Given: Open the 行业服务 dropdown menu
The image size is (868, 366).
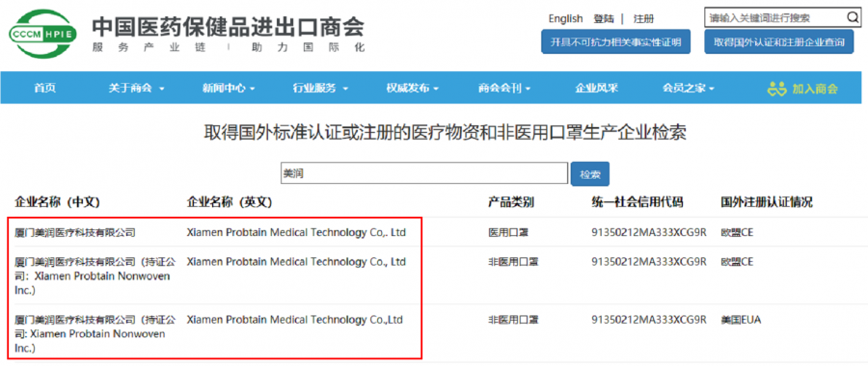Looking at the screenshot, I should pyautogui.click(x=320, y=89).
